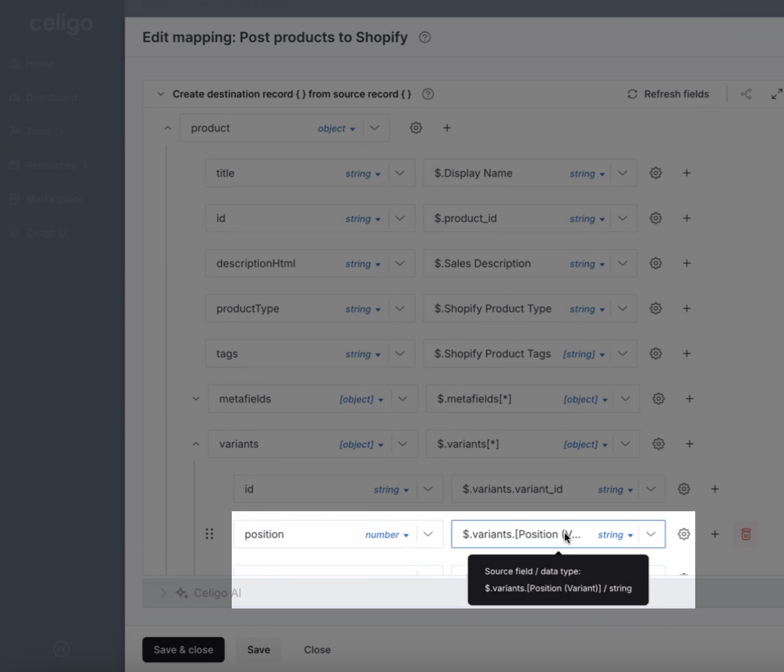Viewport: 784px width, 672px height.
Task: Expand the mapping editor to full screen
Action: coord(777,94)
